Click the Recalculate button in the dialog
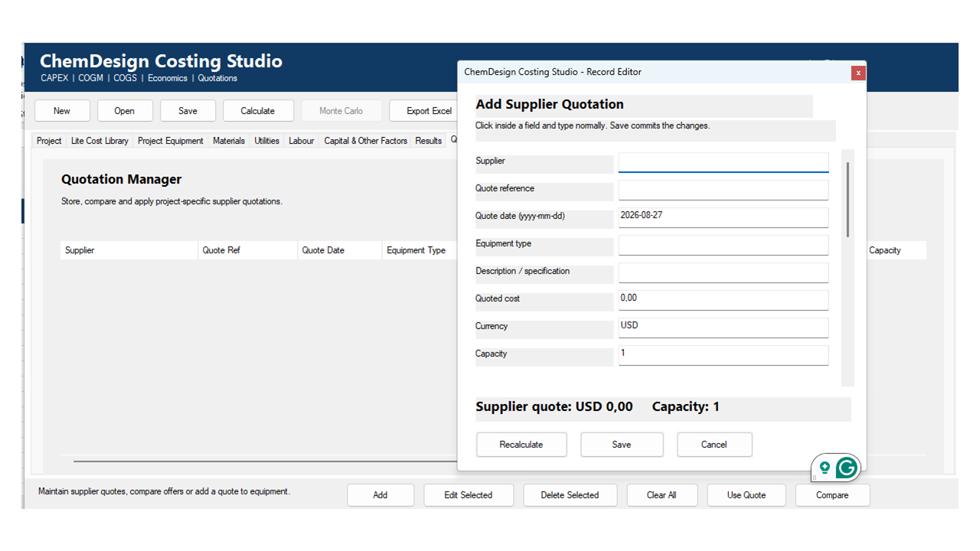Screen dimensions: 980x551 click(x=521, y=445)
